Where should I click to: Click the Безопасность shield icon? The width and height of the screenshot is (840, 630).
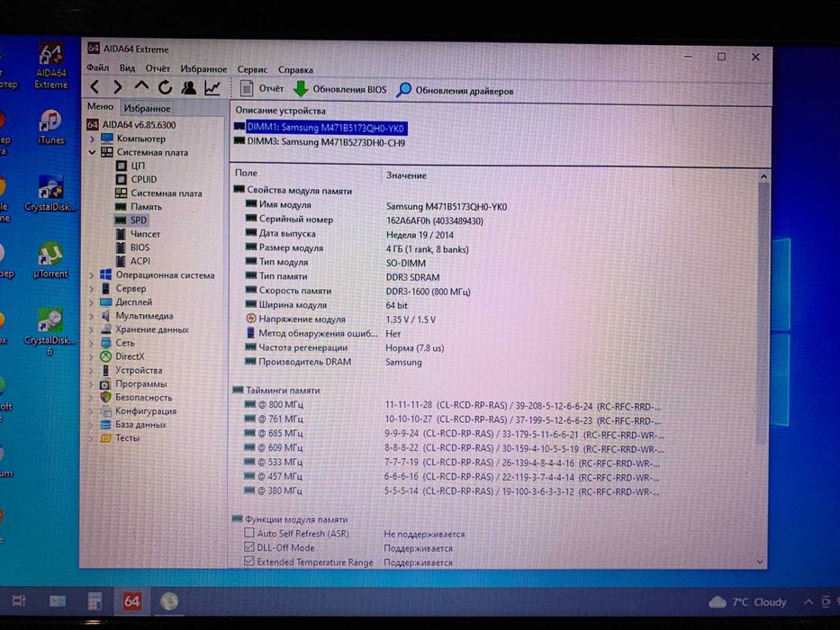click(x=105, y=397)
